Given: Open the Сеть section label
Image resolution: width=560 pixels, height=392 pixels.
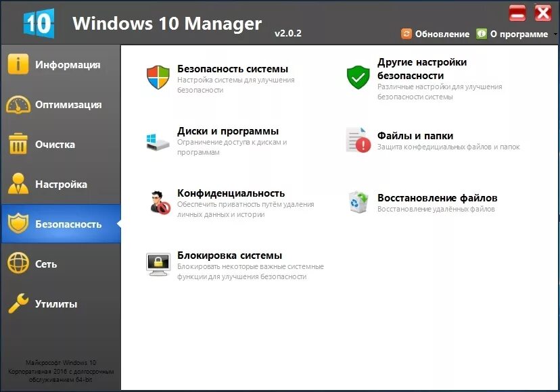Looking at the screenshot, I should tap(46, 264).
